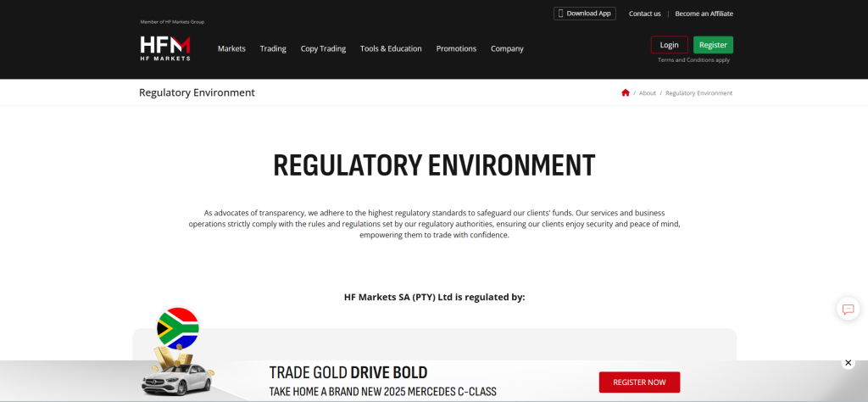Screen dimensions: 868x402
Task: Click the Download App button
Action: point(585,14)
